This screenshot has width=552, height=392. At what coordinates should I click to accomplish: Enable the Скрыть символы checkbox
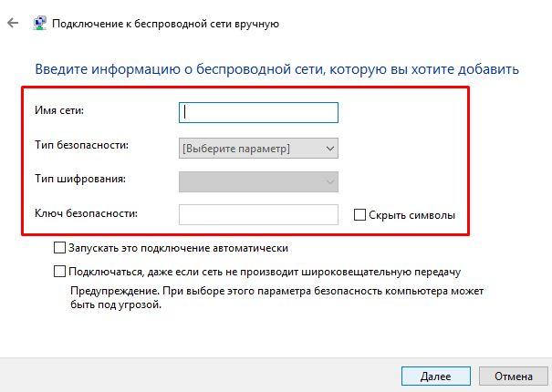359,214
